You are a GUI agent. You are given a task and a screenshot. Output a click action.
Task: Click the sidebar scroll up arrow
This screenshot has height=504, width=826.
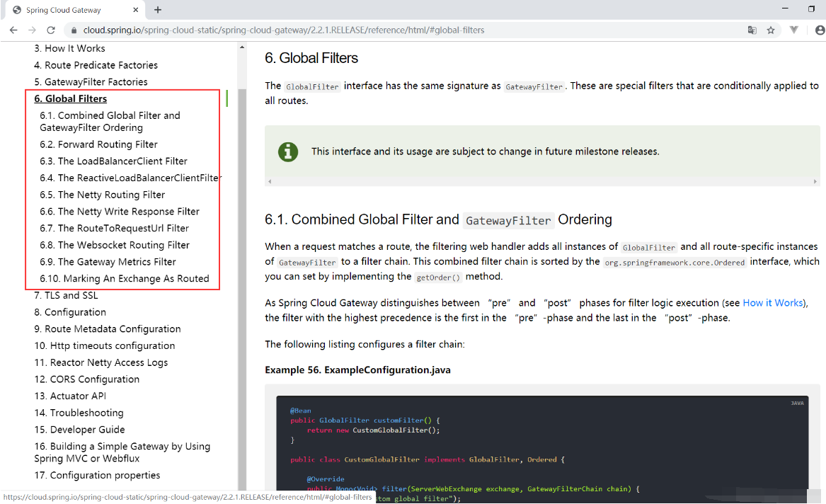242,47
